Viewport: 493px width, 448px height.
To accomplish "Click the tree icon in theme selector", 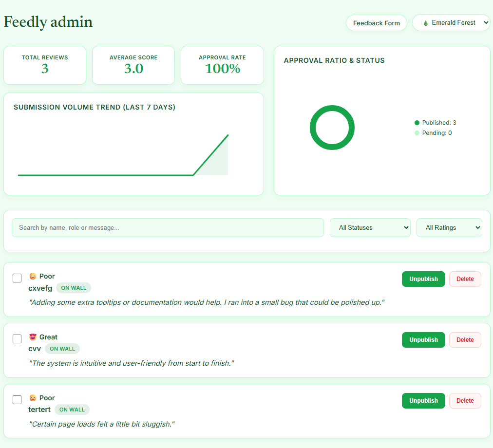I will [425, 23].
